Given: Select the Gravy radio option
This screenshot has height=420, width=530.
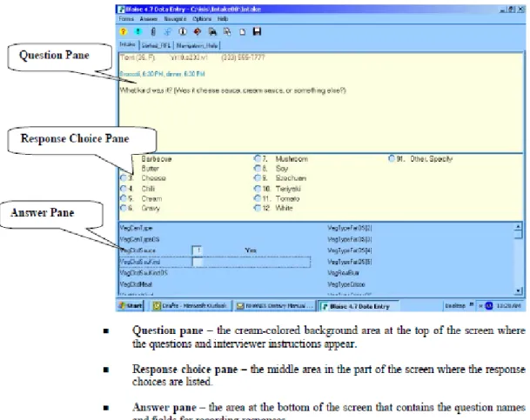Looking at the screenshot, I should (x=124, y=209).
